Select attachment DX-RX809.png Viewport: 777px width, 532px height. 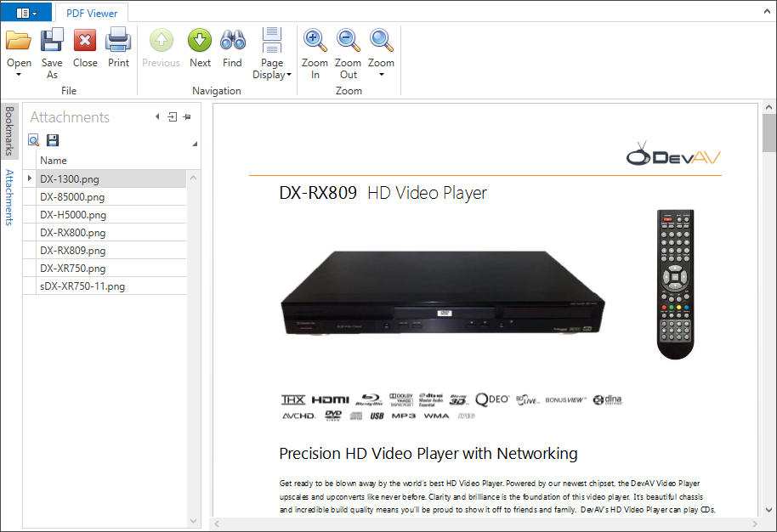pyautogui.click(x=111, y=250)
